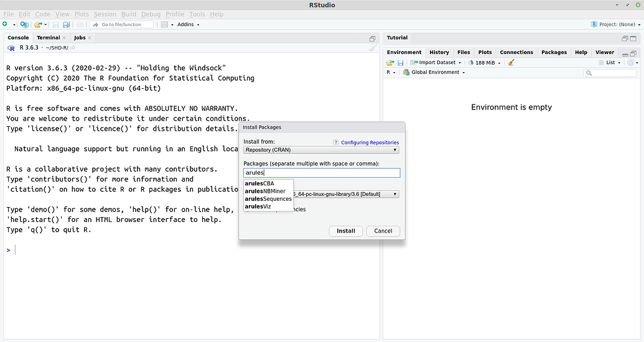Screen dimensions: 644x342
Task: Click the New File green plus icon
Action: click(x=5, y=25)
